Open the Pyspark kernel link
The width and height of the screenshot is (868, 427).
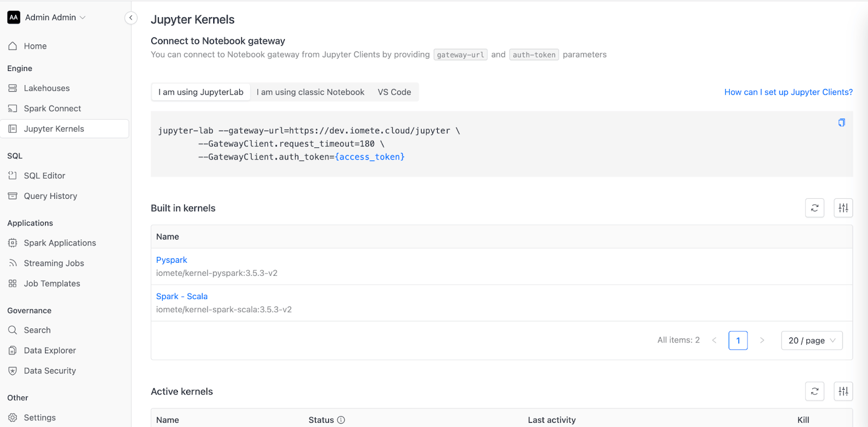coord(171,260)
